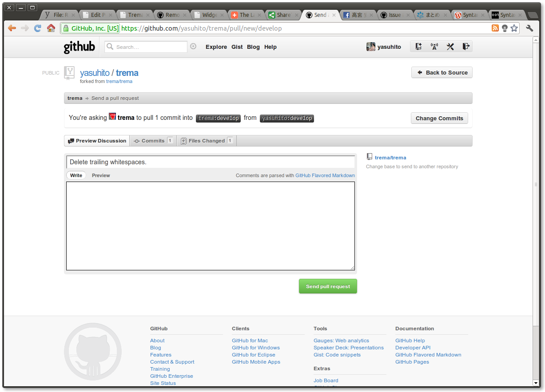This screenshot has height=392, width=545.
Task: Focus the GitHub search field
Action: click(x=146, y=47)
